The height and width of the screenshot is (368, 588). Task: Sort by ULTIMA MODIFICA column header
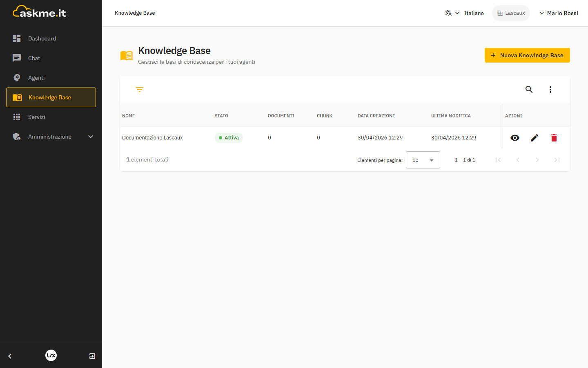pos(451,116)
